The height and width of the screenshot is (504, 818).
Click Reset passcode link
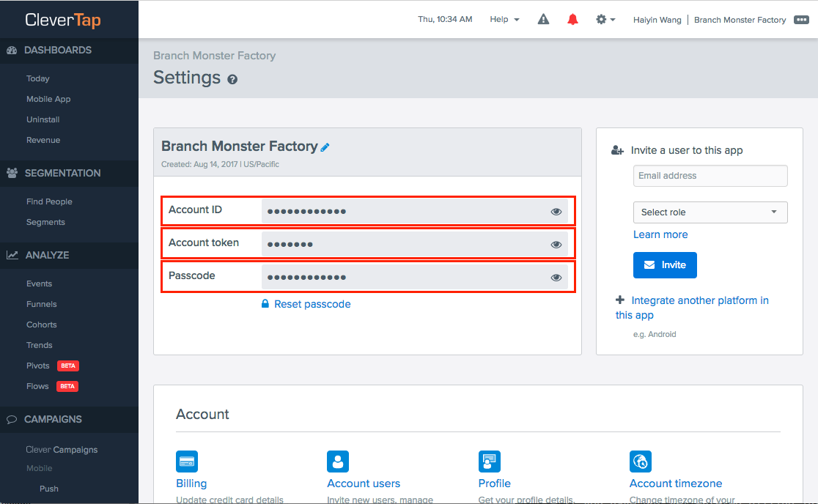coord(306,304)
